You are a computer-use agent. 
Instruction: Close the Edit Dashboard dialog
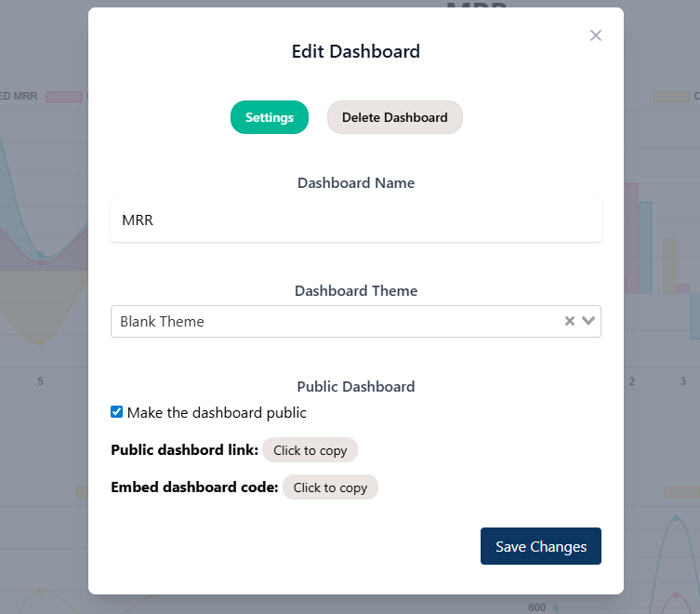click(x=596, y=35)
